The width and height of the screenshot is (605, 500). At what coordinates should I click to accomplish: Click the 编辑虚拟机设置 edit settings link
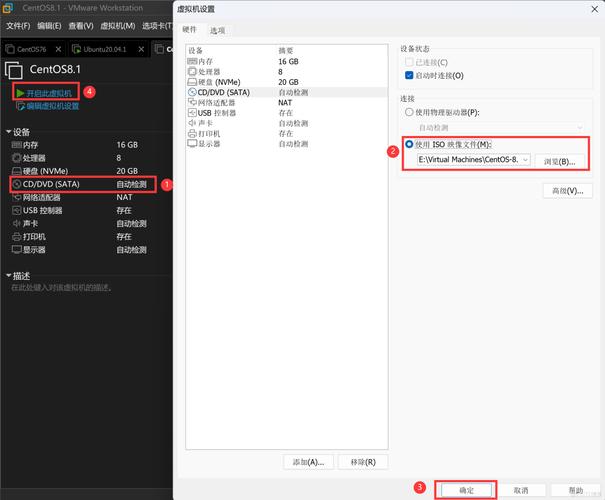coord(53,106)
